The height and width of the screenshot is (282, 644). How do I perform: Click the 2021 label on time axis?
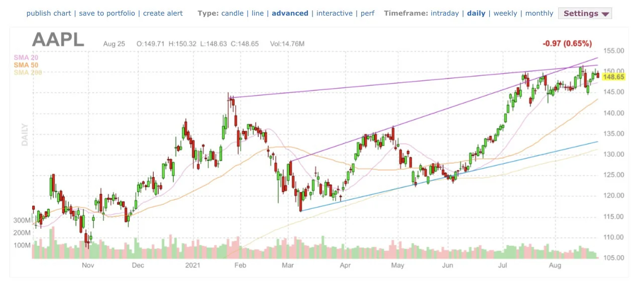tap(193, 265)
